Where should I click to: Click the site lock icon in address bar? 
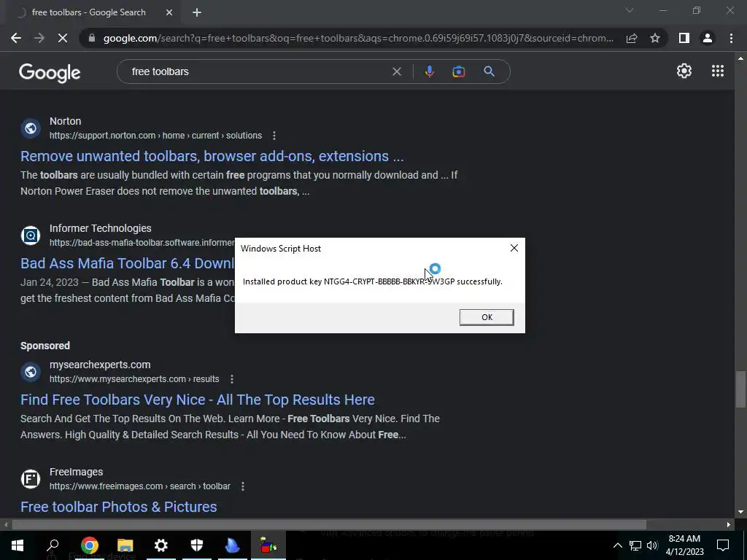(92, 38)
